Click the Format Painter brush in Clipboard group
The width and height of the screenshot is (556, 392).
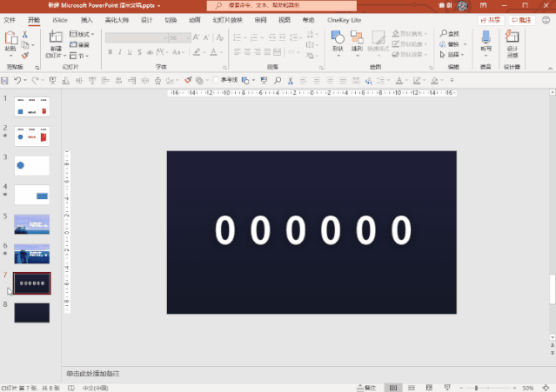coord(25,56)
